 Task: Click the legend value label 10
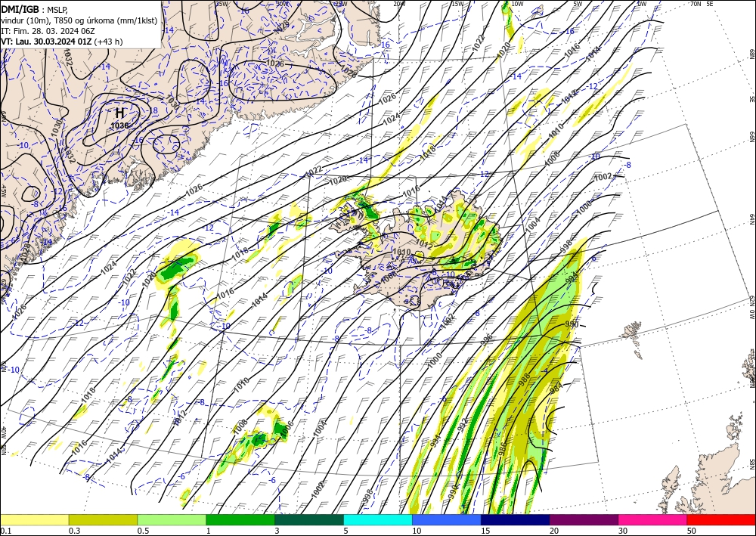tap(417, 531)
